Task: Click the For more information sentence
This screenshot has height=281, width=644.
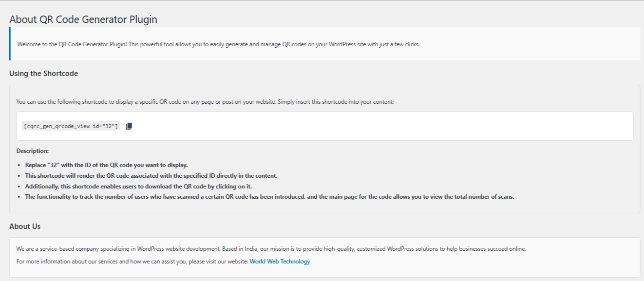Action: point(133,262)
